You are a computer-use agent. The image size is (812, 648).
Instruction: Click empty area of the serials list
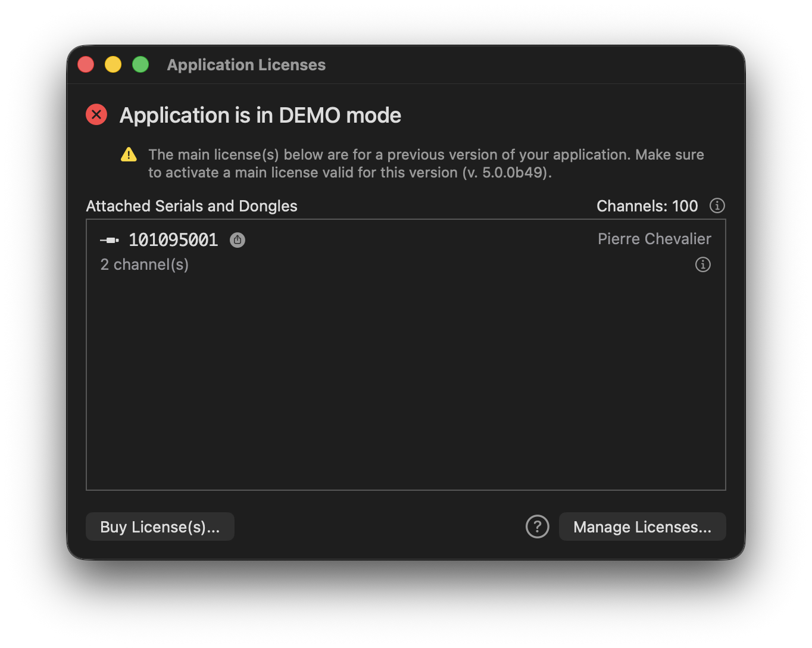tap(406, 381)
